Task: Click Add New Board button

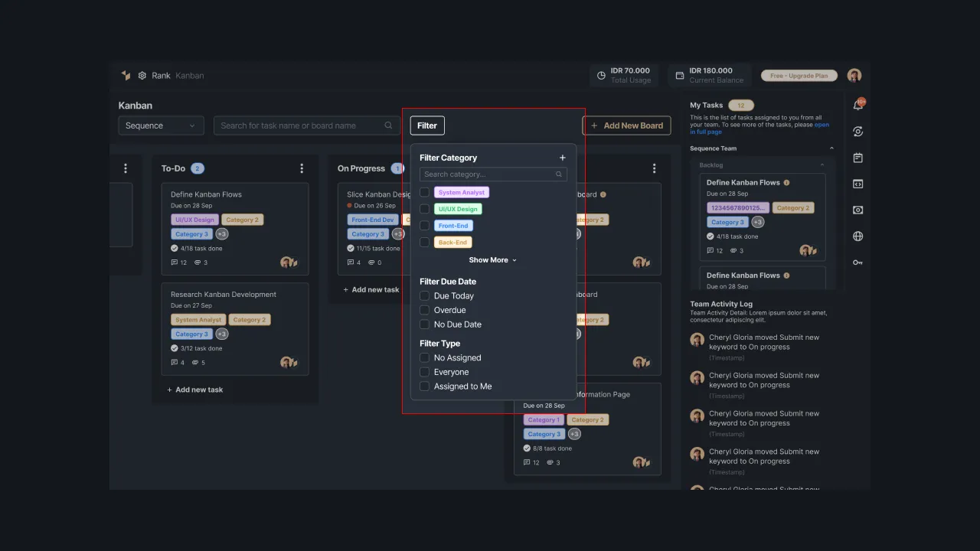Action: [x=627, y=126]
